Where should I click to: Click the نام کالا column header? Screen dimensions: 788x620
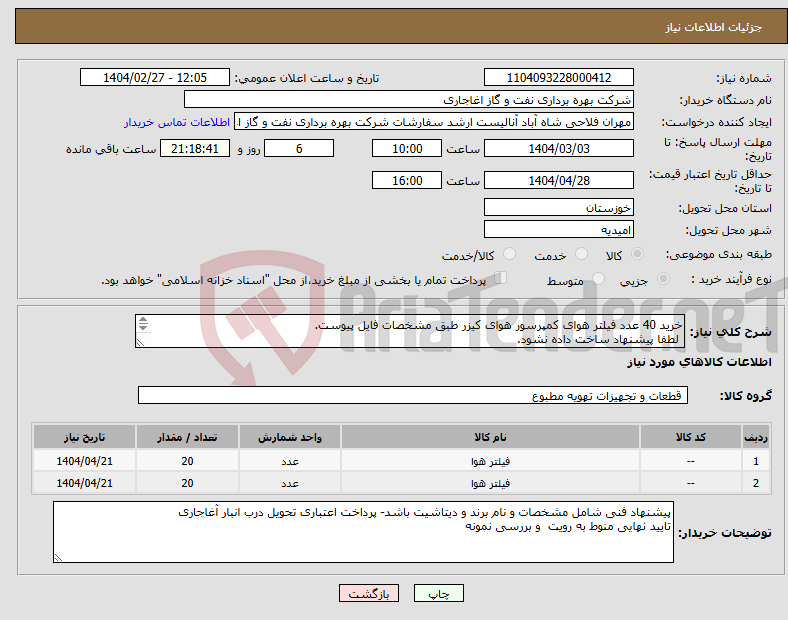490,437
